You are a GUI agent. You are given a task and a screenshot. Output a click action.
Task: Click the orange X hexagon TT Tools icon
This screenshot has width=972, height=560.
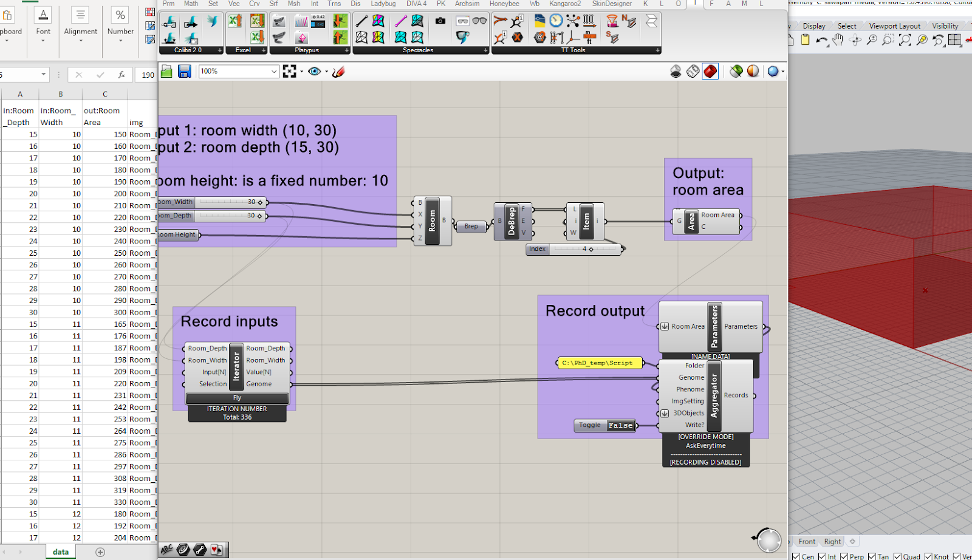pyautogui.click(x=517, y=38)
